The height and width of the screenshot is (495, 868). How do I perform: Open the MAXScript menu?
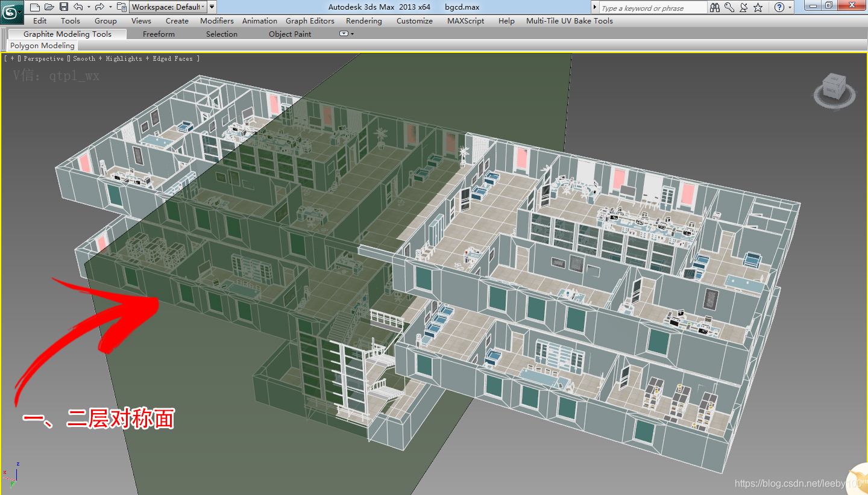(x=466, y=20)
